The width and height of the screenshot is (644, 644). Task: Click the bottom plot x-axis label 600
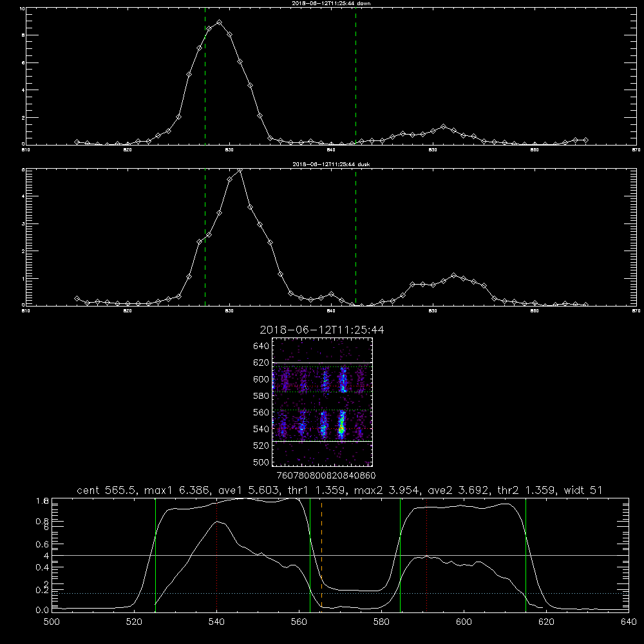pyautogui.click(x=464, y=622)
